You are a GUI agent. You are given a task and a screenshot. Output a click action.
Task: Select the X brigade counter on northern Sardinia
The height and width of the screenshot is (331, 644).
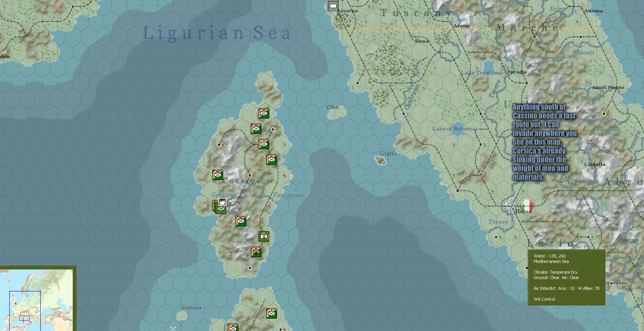point(272,313)
